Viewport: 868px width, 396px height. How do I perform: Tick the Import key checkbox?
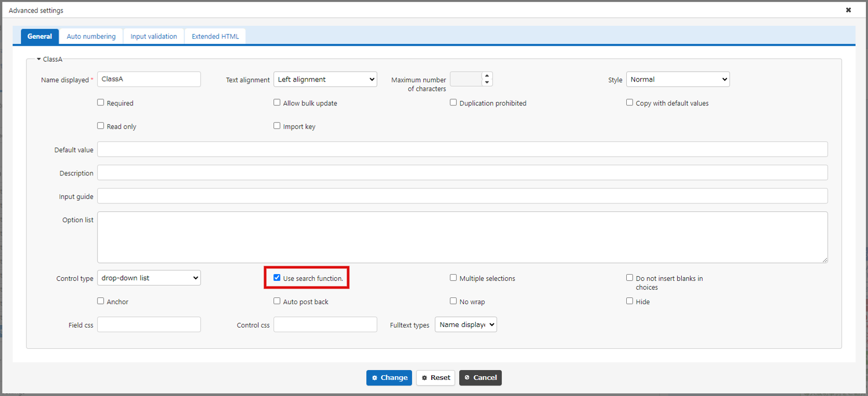pos(277,126)
